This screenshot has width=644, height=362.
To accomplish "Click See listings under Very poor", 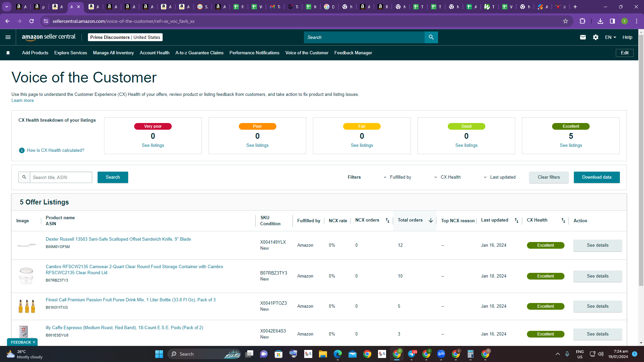I will click(x=153, y=145).
